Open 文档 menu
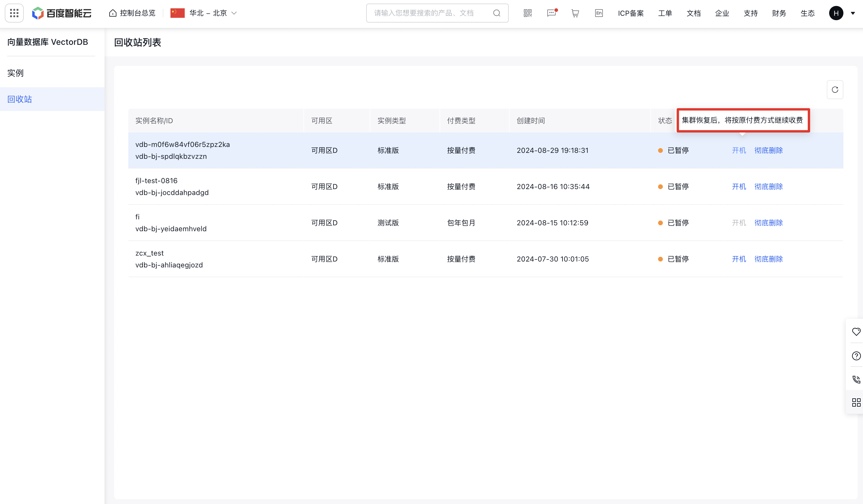The width and height of the screenshot is (863, 504). pyautogui.click(x=693, y=13)
